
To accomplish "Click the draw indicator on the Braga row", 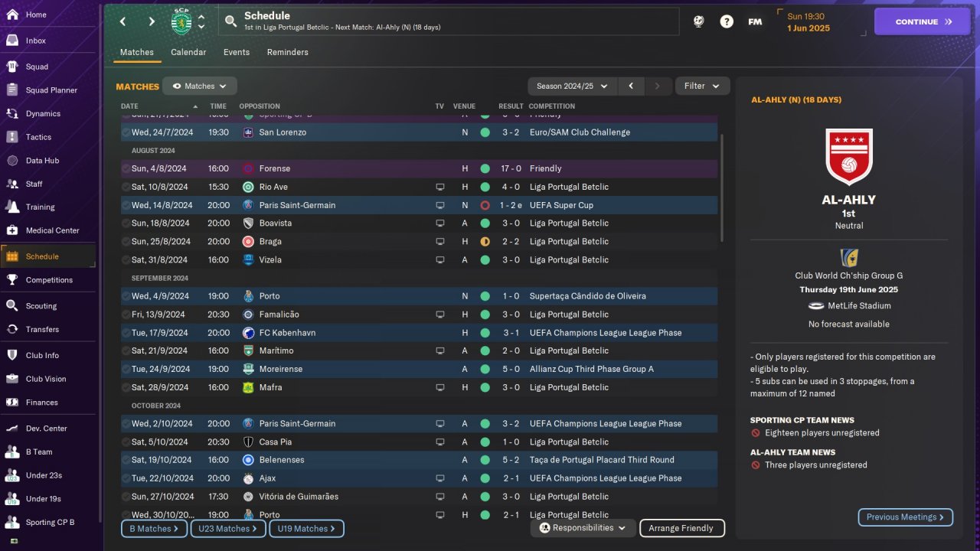I will click(x=485, y=242).
